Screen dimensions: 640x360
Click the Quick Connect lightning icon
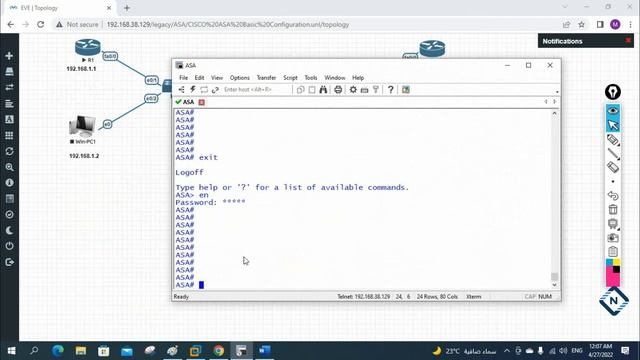[x=193, y=89]
